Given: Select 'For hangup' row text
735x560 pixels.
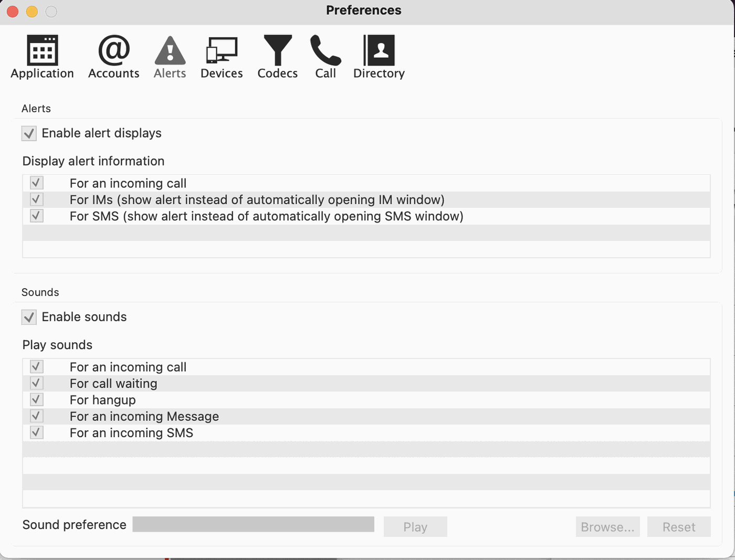Looking at the screenshot, I should (103, 400).
